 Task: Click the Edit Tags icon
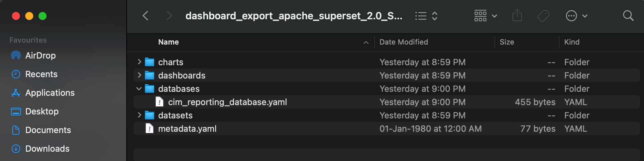[543, 16]
